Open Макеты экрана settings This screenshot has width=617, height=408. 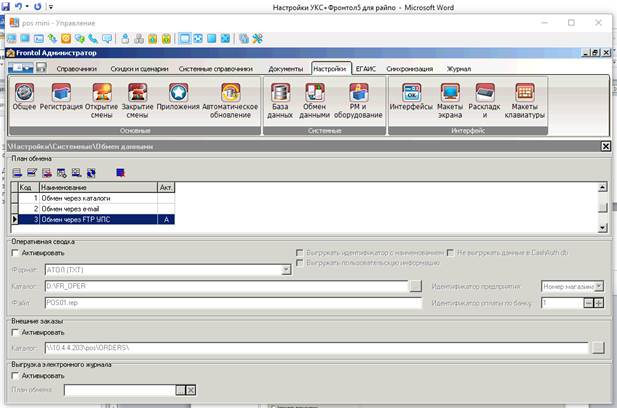(450, 101)
